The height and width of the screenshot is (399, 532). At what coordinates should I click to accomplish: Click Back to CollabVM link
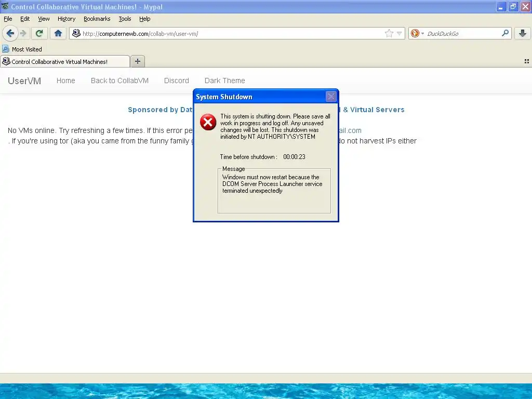[120, 81]
